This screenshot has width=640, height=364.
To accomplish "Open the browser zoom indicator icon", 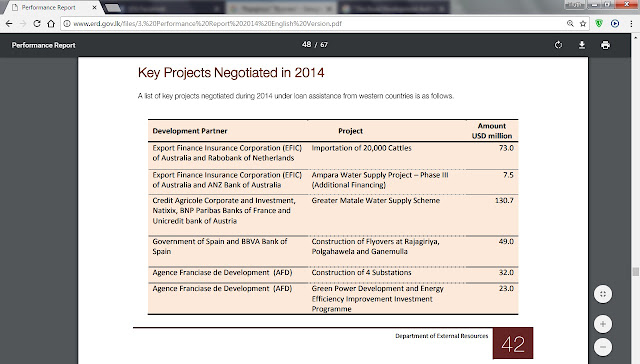I will [x=570, y=24].
